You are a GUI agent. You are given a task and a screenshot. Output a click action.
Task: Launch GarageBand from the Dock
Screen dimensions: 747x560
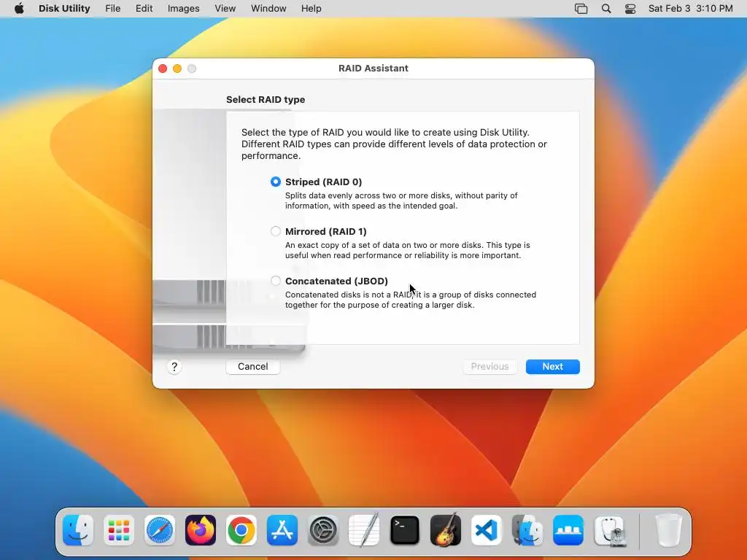point(446,529)
